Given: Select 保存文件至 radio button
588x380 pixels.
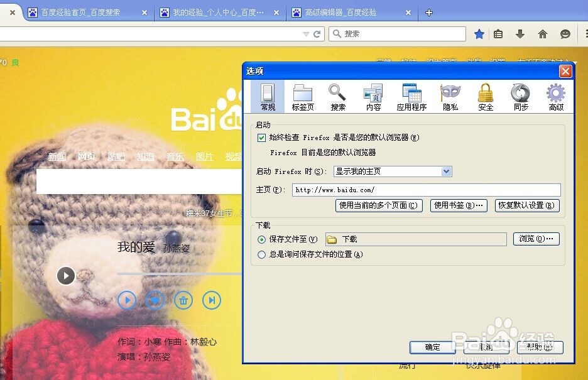Looking at the screenshot, I should click(x=261, y=239).
